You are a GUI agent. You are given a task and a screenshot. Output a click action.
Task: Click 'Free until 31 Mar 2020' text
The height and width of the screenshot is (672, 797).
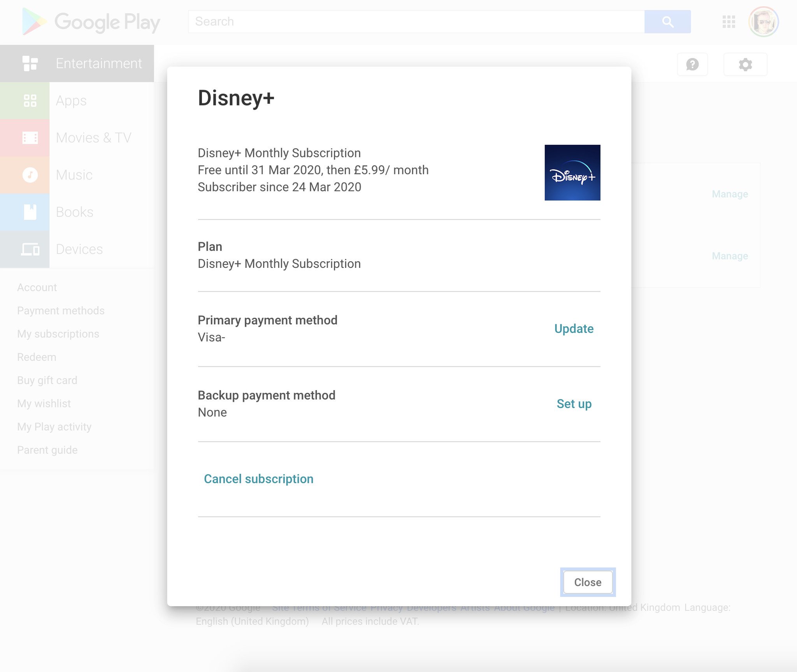[x=259, y=170]
